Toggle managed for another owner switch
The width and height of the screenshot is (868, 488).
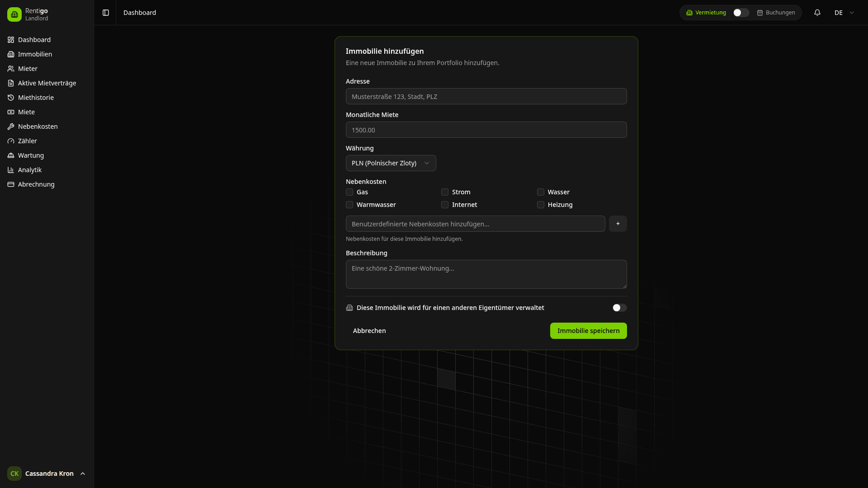tap(619, 308)
